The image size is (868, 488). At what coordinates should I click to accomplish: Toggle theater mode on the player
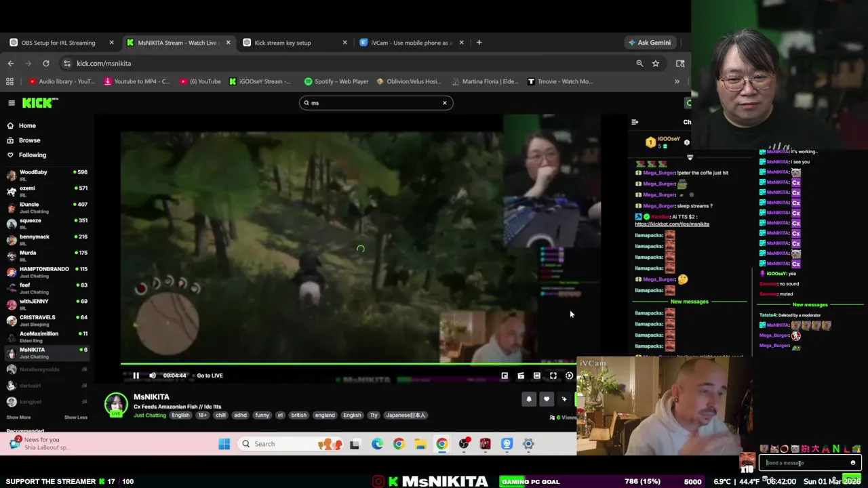pos(537,375)
